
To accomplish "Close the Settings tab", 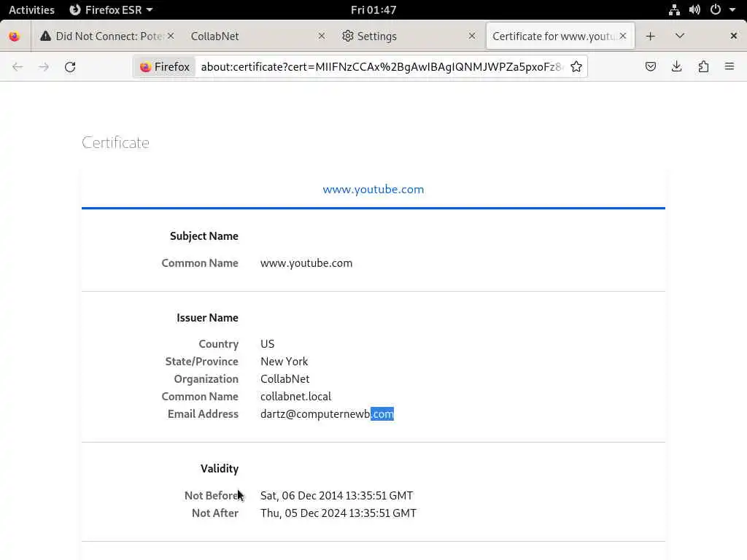I will coord(472,36).
